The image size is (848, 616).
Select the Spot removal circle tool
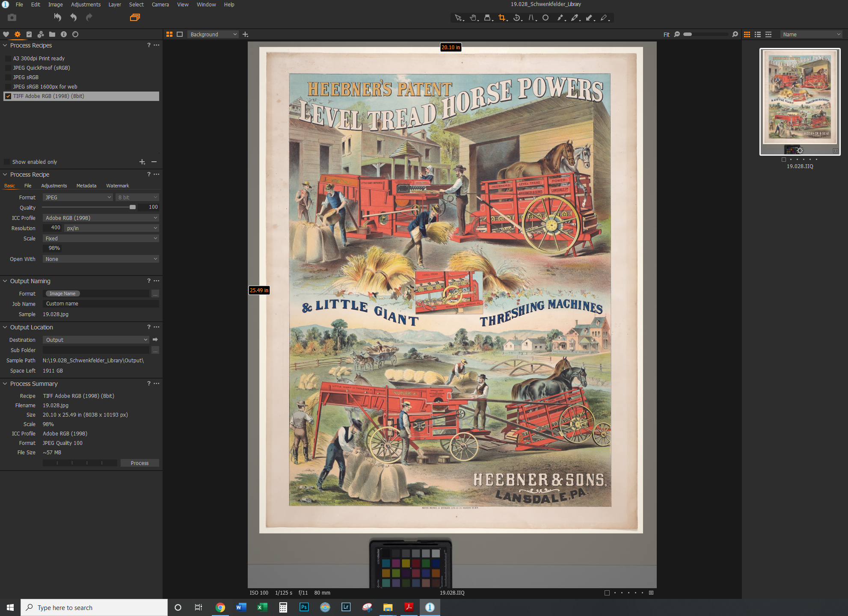tap(546, 18)
